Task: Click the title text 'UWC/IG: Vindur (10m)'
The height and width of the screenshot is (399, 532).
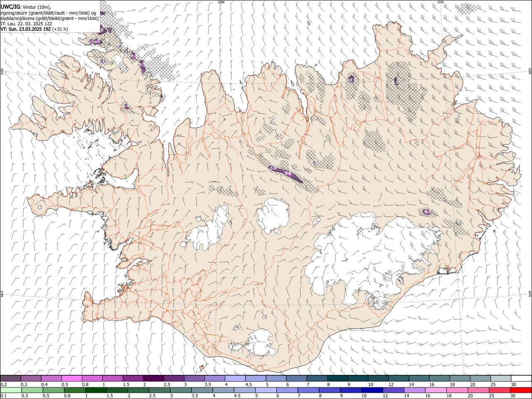Action: click(26, 6)
